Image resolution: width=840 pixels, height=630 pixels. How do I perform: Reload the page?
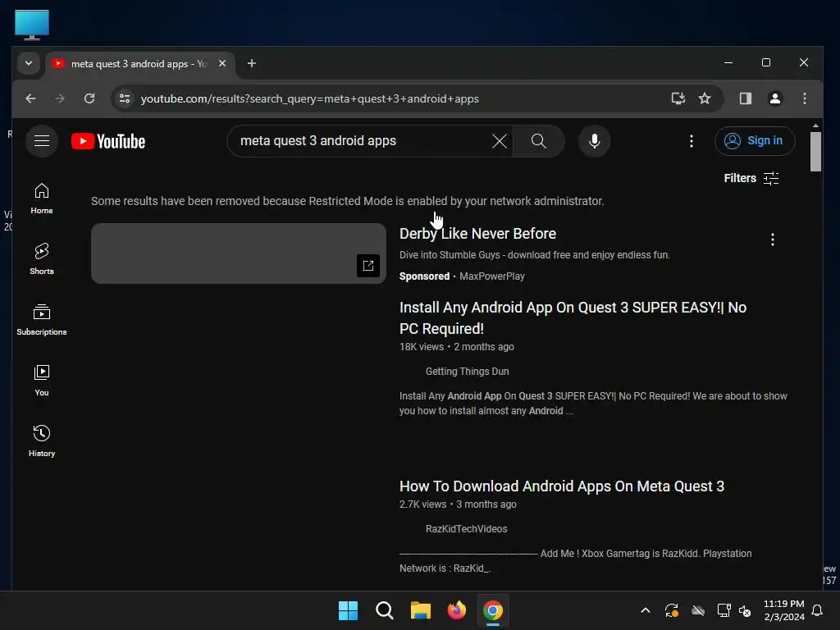click(89, 98)
